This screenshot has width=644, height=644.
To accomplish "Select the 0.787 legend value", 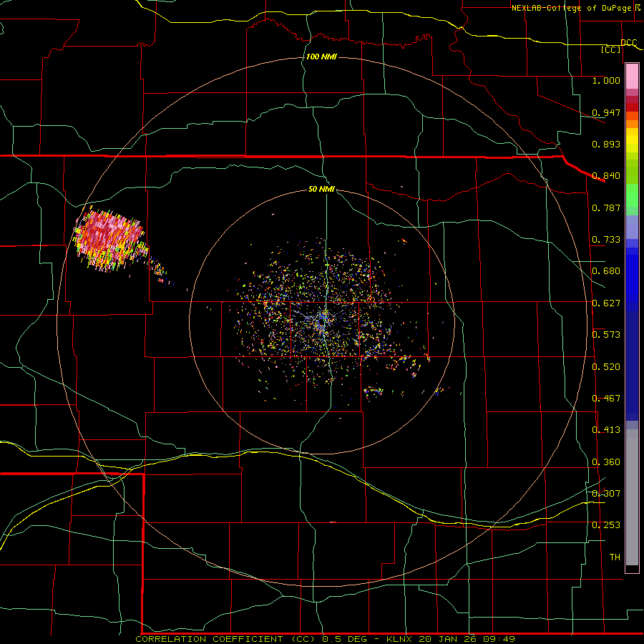I will [x=606, y=208].
